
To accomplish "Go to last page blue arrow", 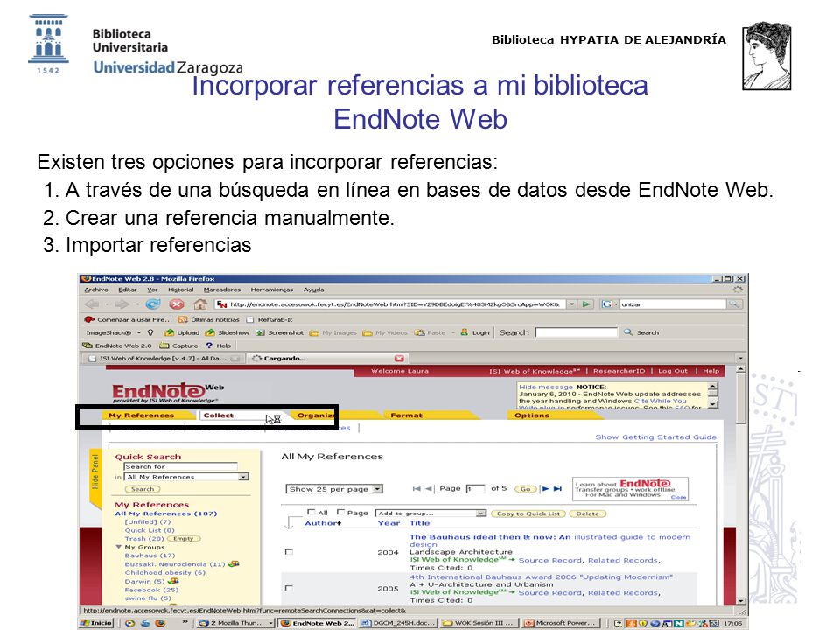I will point(557,488).
